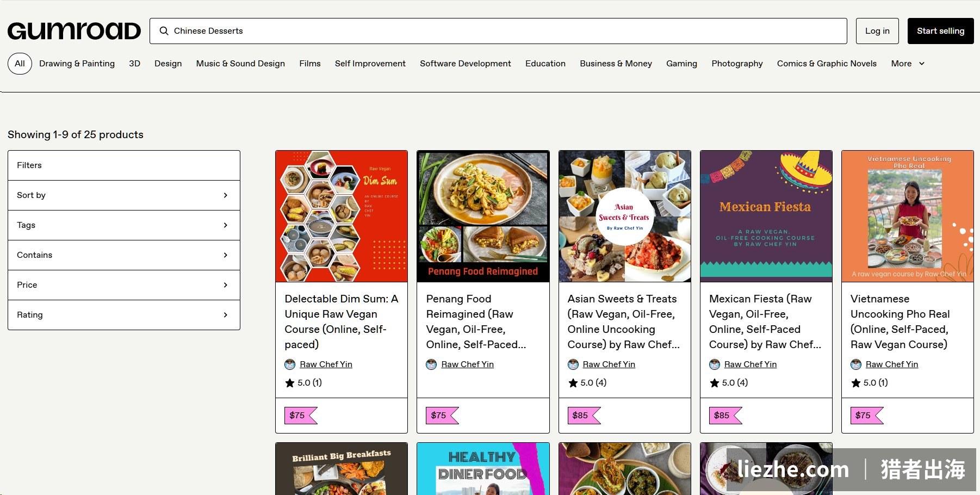Click seller avatar on Asian Sweets card
The height and width of the screenshot is (495, 980).
(573, 364)
